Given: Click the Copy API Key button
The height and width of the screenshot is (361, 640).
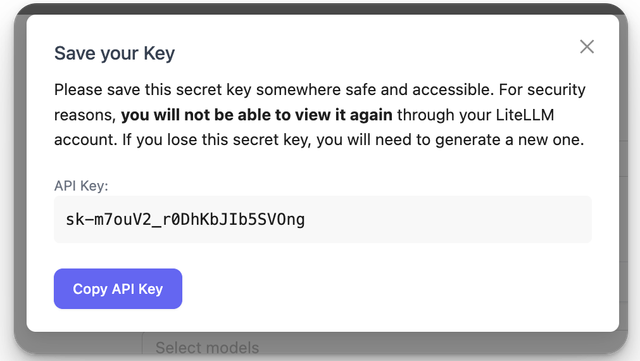Looking at the screenshot, I should pos(118,289).
